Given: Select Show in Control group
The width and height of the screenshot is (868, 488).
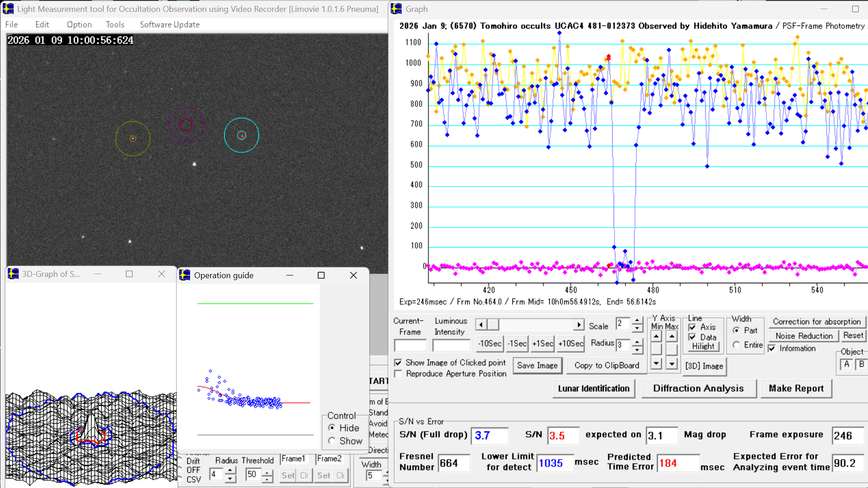Looking at the screenshot, I should (332, 441).
